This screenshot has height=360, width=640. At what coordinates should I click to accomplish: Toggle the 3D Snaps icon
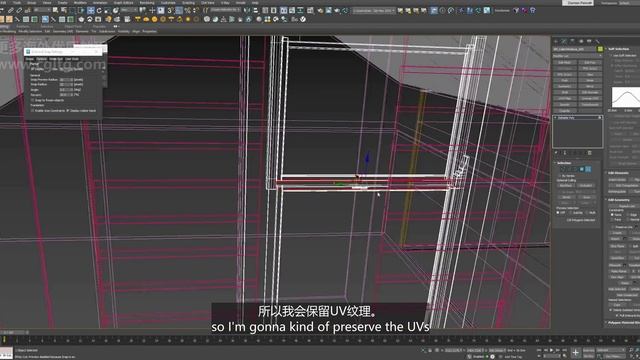[x=170, y=10]
